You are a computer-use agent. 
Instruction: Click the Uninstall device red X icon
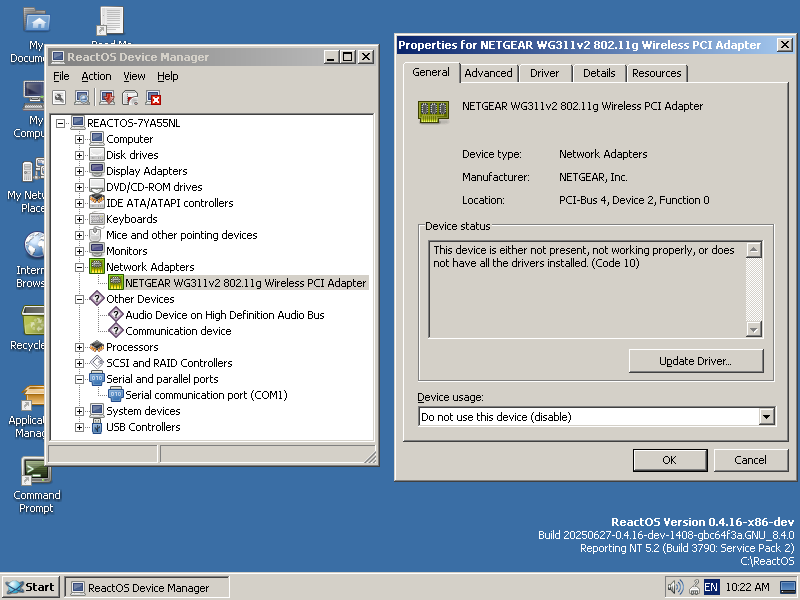tap(153, 97)
